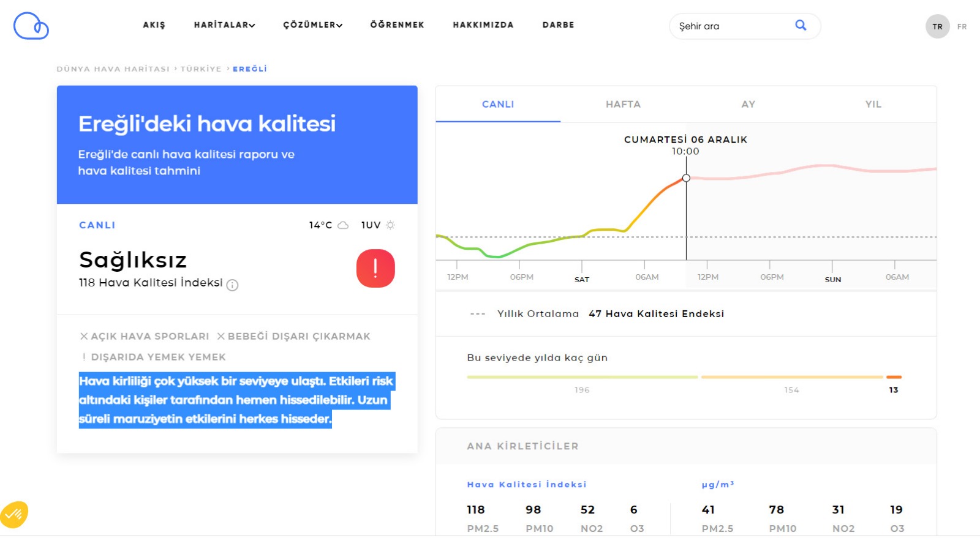Screen dimensions: 980x538
Task: Switch to the YIL tab
Action: coord(873,104)
